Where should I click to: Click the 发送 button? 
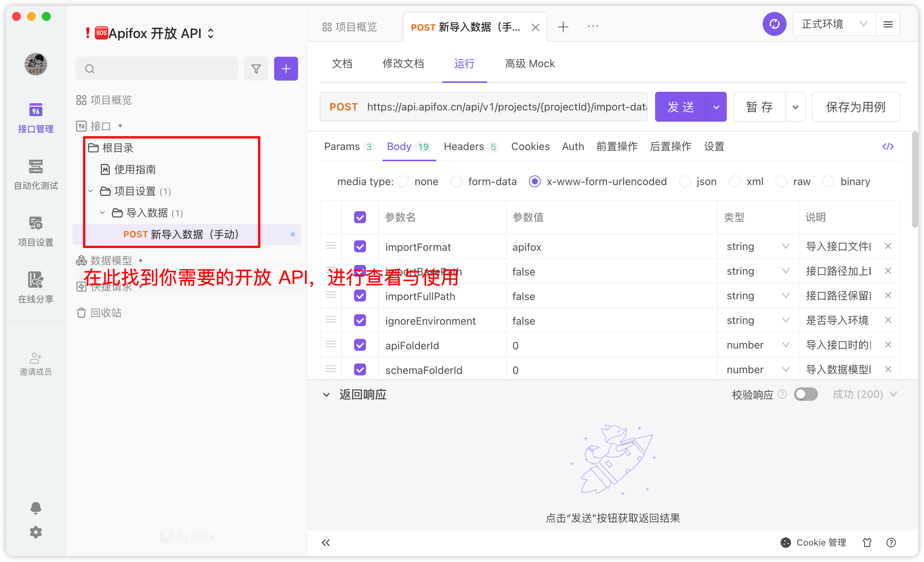680,107
